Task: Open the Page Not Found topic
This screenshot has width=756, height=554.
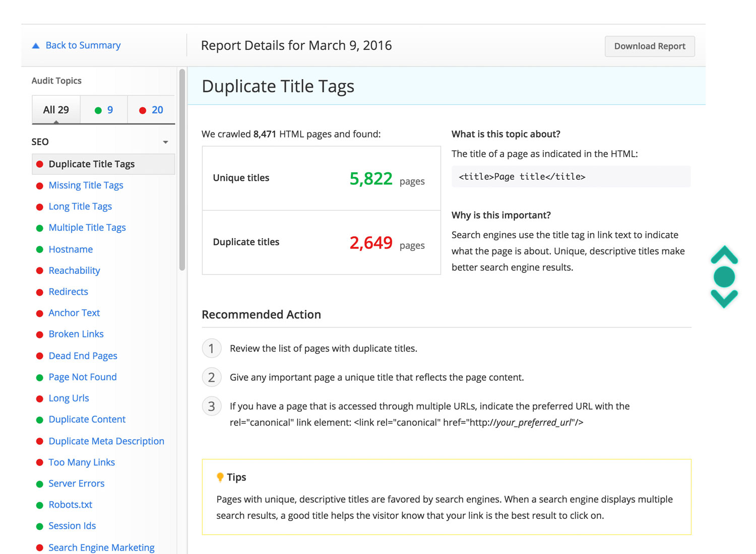Action: pos(83,377)
